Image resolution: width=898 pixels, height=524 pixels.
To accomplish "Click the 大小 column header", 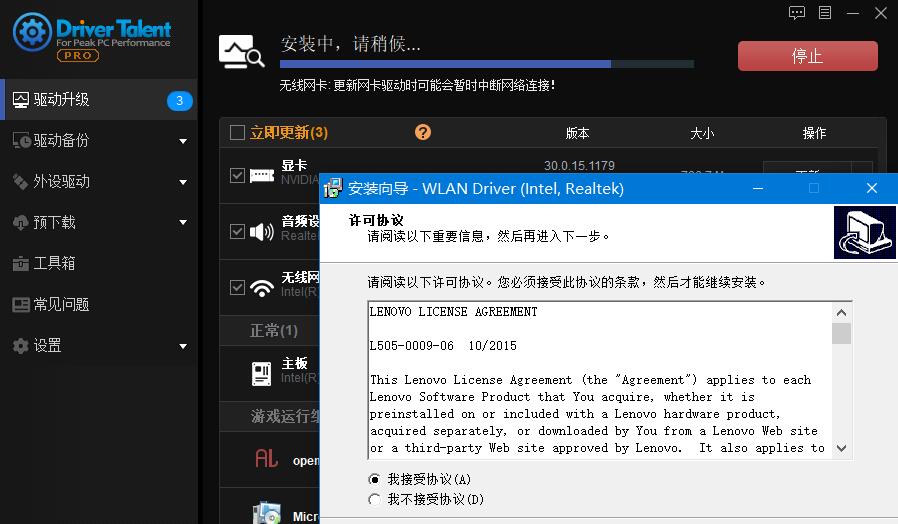I will (702, 133).
